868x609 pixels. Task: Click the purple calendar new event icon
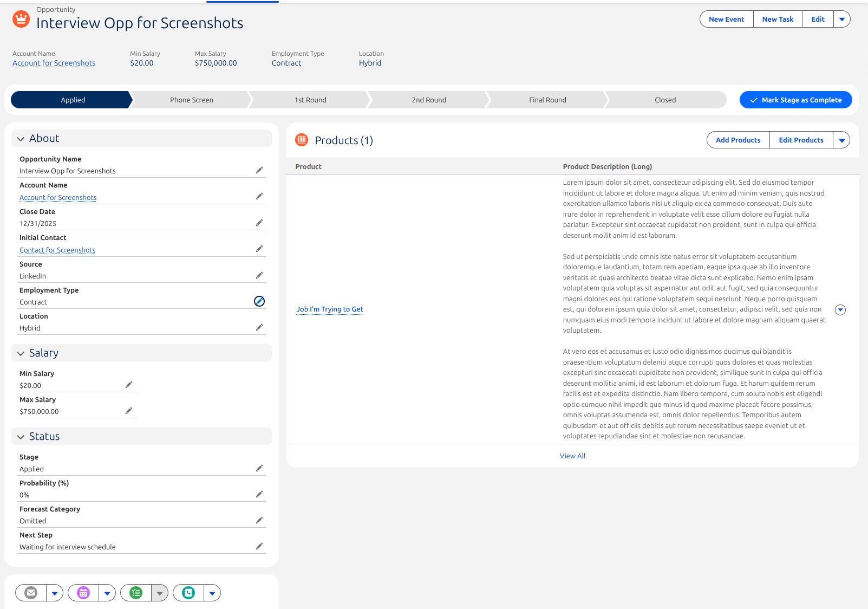83,593
